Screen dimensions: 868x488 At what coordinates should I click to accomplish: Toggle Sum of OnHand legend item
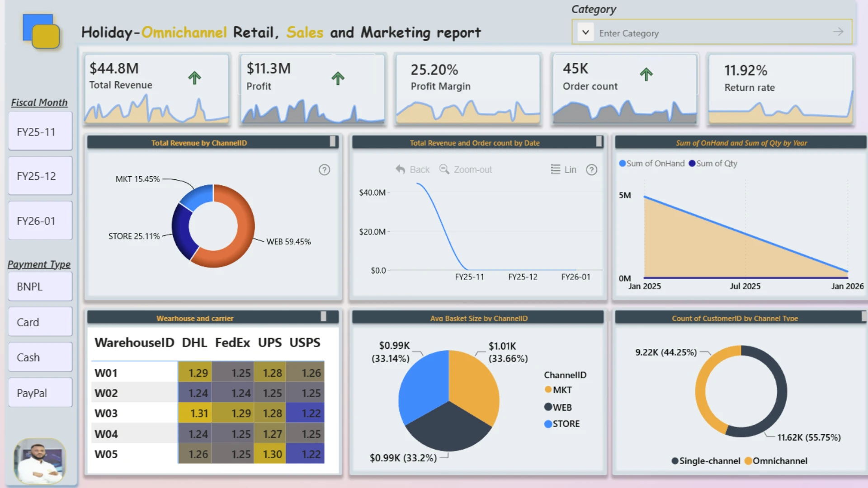tap(652, 164)
